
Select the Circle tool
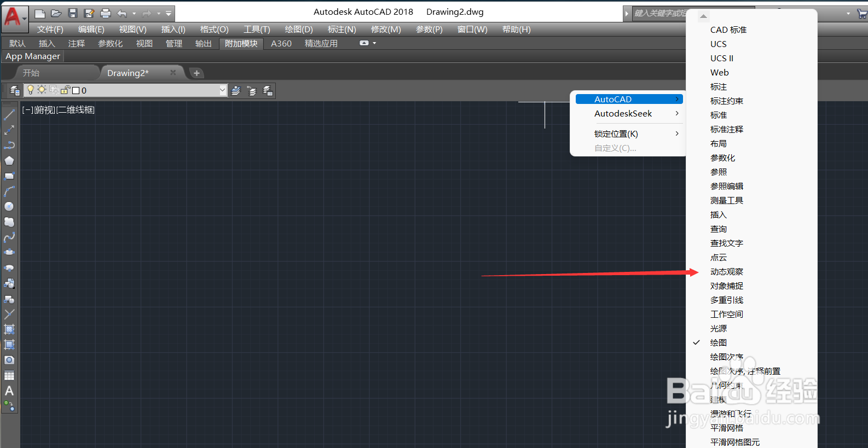coord(9,207)
